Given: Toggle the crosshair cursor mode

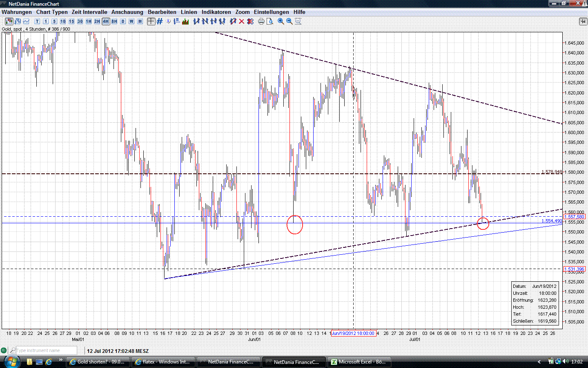Looking at the screenshot, I should (151, 21).
